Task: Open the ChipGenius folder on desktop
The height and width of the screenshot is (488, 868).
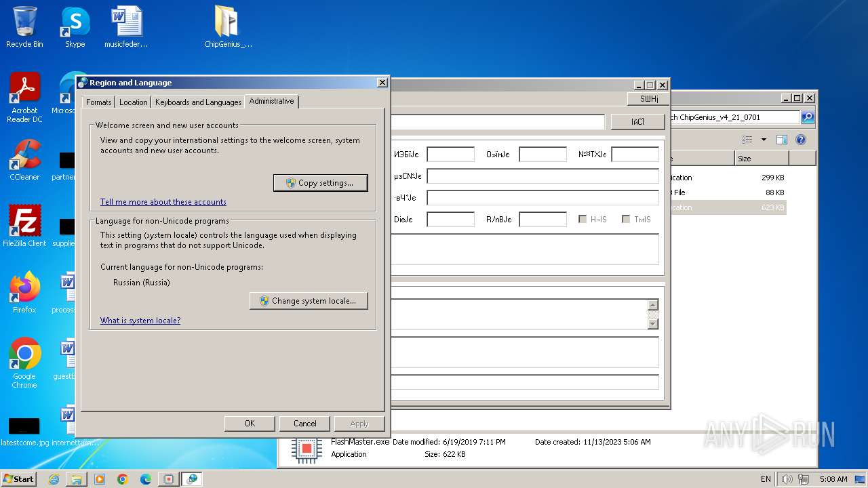Action: 228,27
